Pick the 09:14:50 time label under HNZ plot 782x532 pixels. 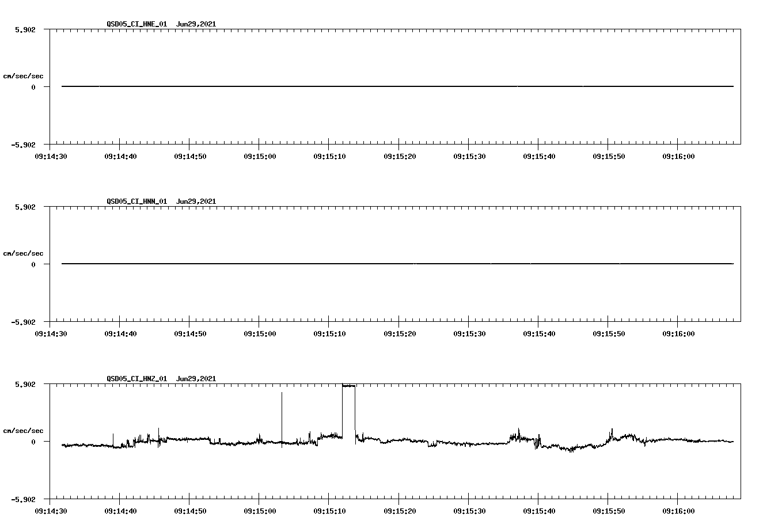pos(189,511)
